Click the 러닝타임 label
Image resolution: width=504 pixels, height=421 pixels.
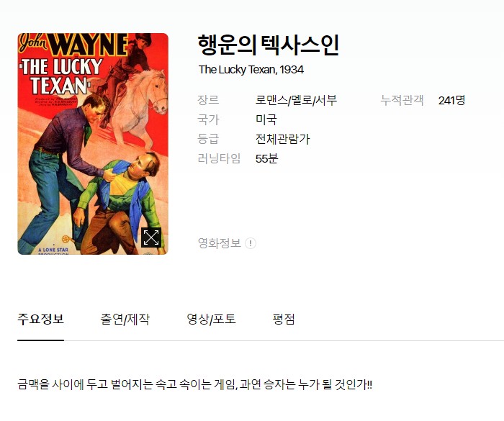pyautogui.click(x=219, y=158)
